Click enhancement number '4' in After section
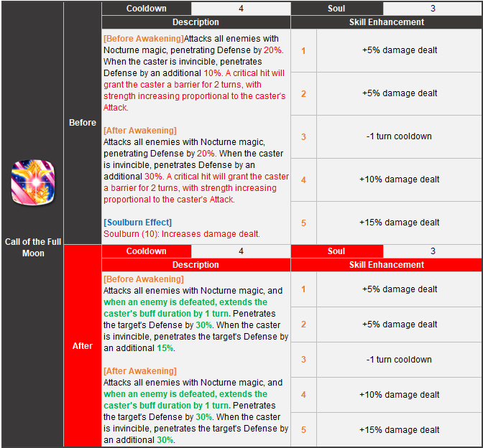 coord(303,394)
